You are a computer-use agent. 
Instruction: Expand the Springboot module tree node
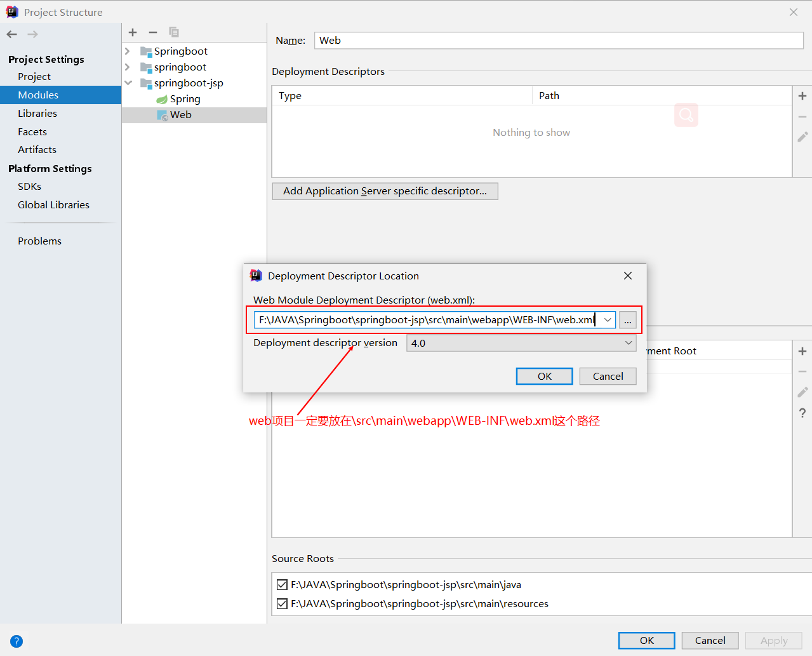[128, 51]
